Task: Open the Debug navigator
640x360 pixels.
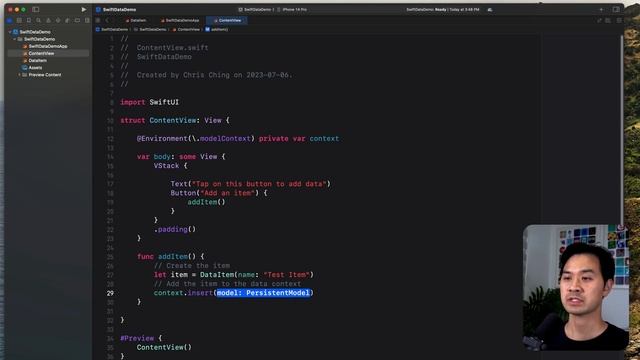Action: 68,20
